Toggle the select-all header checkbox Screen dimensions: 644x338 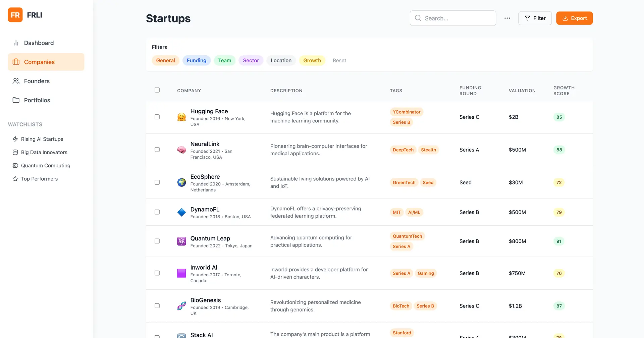point(157,90)
